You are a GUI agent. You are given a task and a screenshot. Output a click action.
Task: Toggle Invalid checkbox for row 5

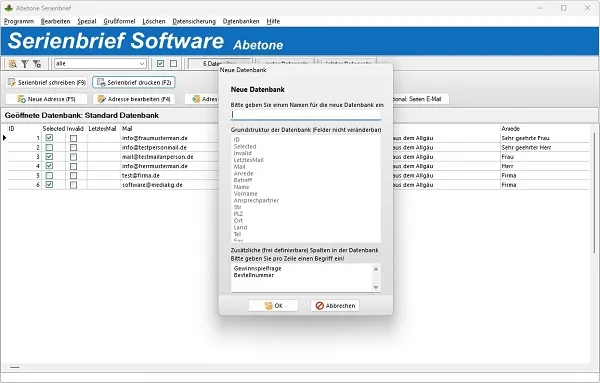pyautogui.click(x=73, y=176)
